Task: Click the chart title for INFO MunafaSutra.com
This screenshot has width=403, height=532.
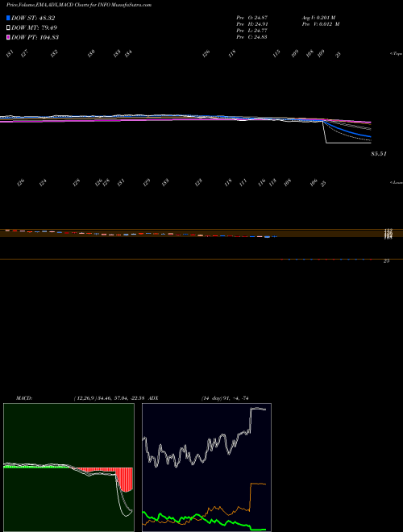Action: coord(79,5)
